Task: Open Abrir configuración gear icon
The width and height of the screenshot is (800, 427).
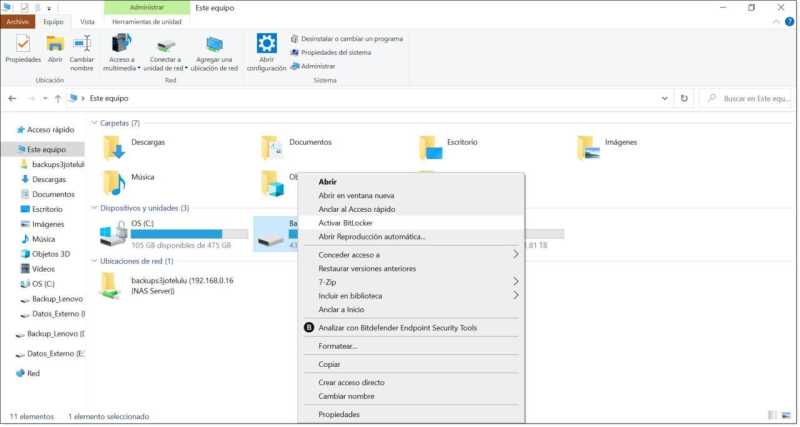Action: pos(266,53)
